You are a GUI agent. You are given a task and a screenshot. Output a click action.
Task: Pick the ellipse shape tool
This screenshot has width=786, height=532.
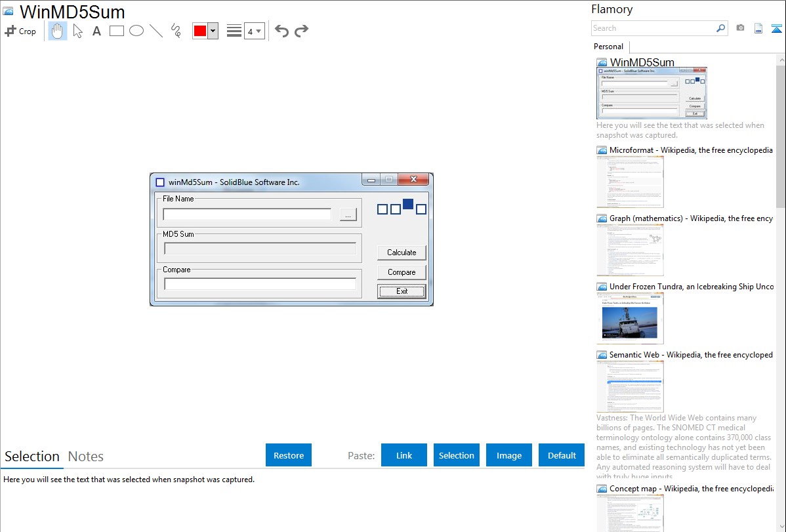coord(136,31)
